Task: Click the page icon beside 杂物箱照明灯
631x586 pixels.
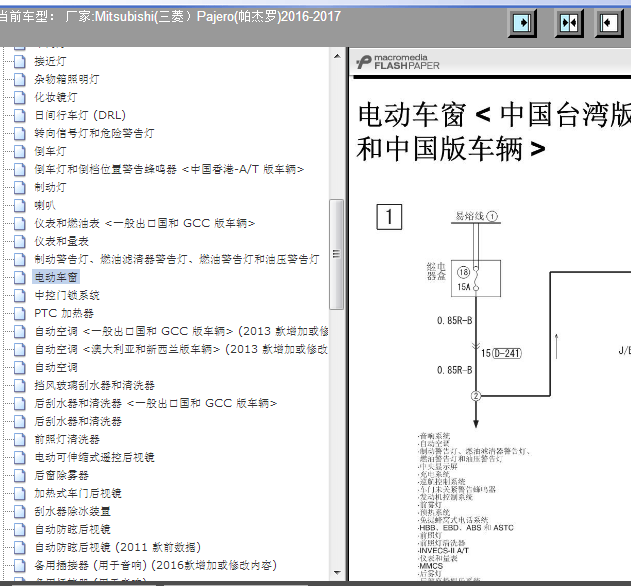Action: point(19,79)
